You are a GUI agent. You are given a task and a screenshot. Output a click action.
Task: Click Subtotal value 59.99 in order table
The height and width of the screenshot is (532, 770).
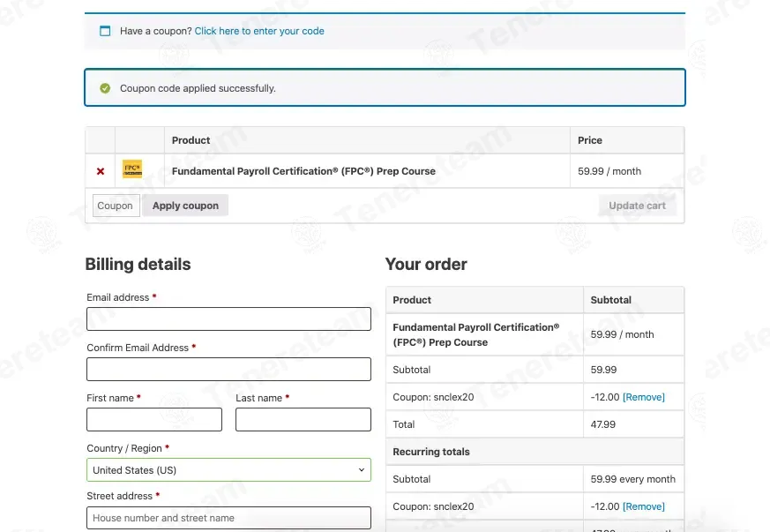[603, 370]
